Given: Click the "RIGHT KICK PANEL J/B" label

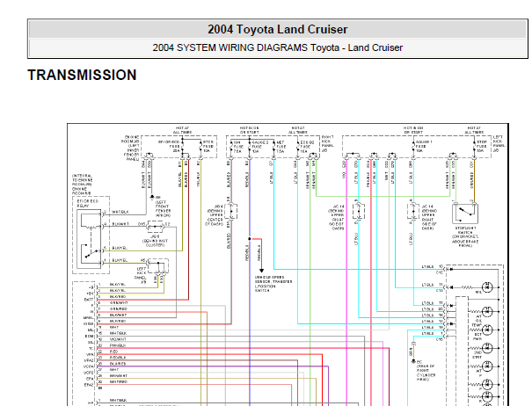Looking at the screenshot, I should coord(327,143).
